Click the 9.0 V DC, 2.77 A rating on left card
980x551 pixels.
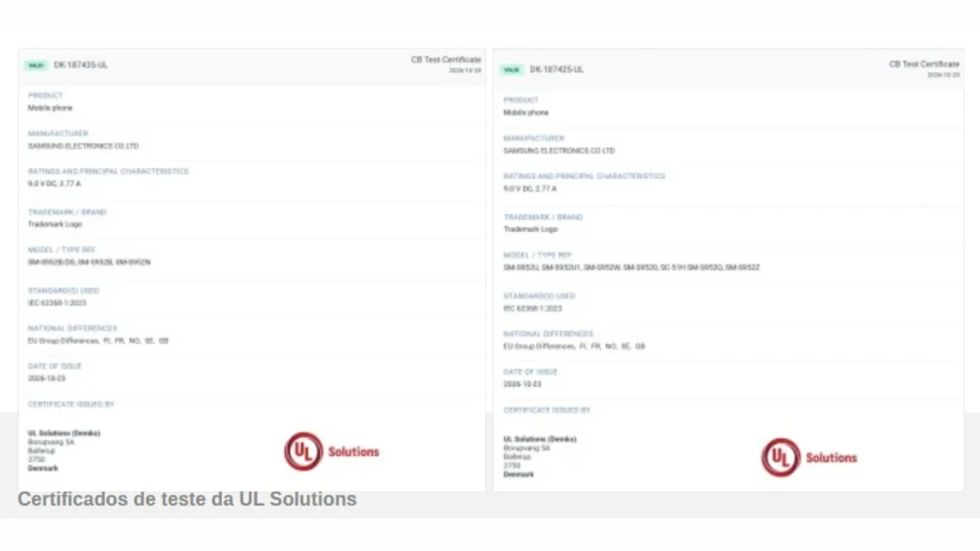[54, 184]
